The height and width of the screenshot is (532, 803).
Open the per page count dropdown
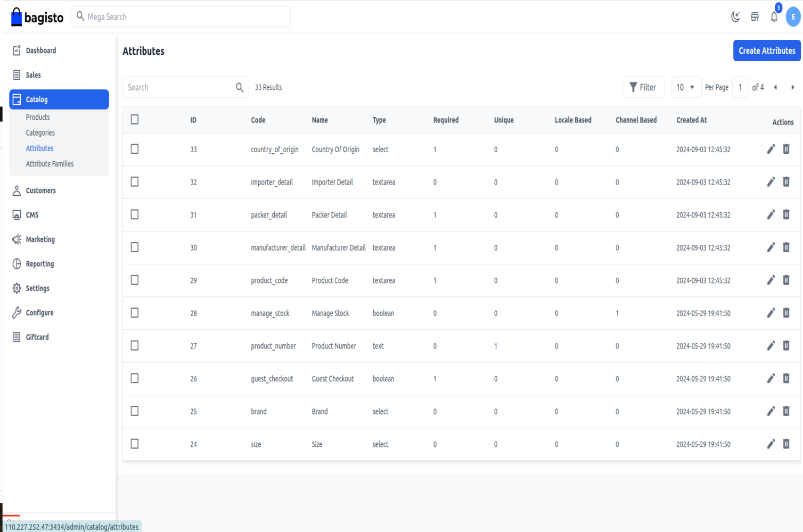686,87
